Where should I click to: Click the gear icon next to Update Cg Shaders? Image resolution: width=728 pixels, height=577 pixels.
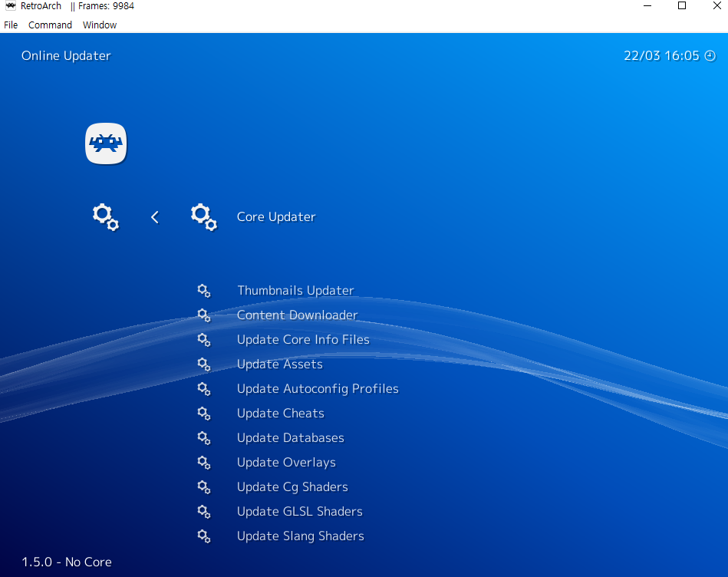tap(204, 487)
